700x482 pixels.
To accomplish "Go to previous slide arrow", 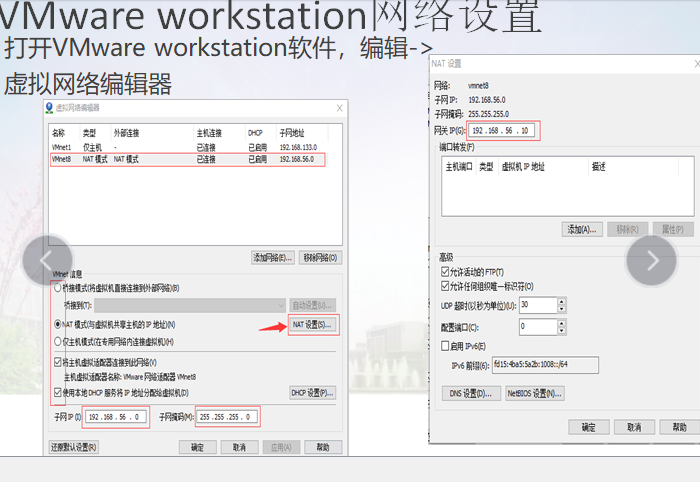I will pyautogui.click(x=47, y=260).
